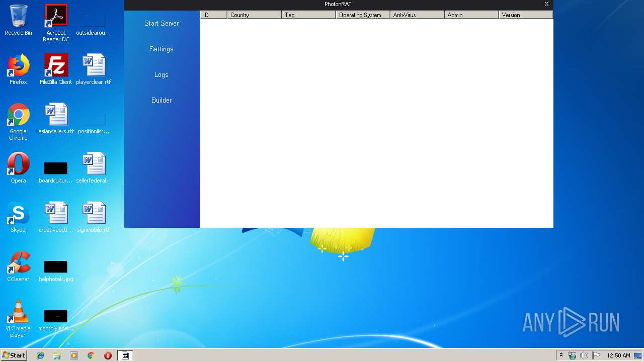
Task: Select the positionlist desktop file
Action: (x=94, y=123)
